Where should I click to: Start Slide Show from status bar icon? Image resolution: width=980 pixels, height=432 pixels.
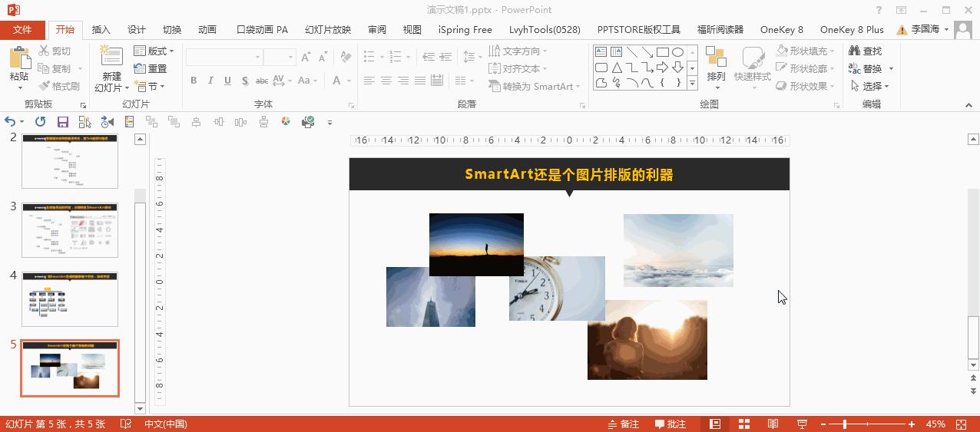pyautogui.click(x=803, y=424)
